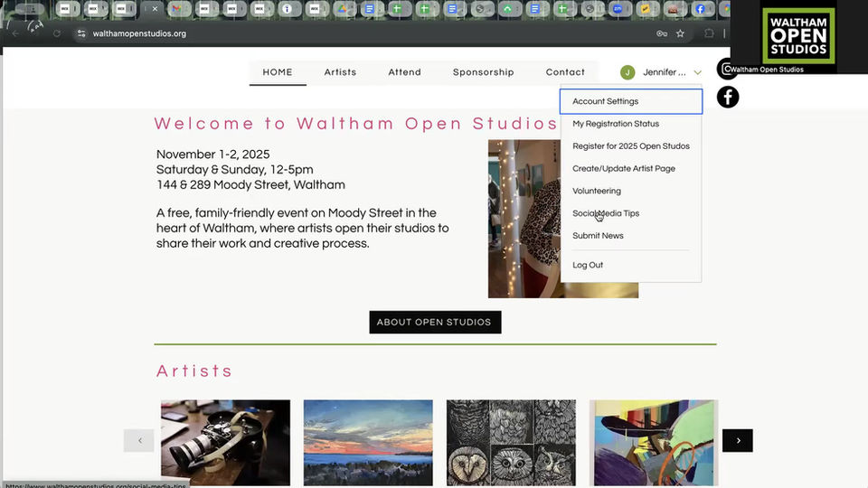Open the colorful abstract painting thumbnail
This screenshot has height=488, width=868.
point(654,443)
